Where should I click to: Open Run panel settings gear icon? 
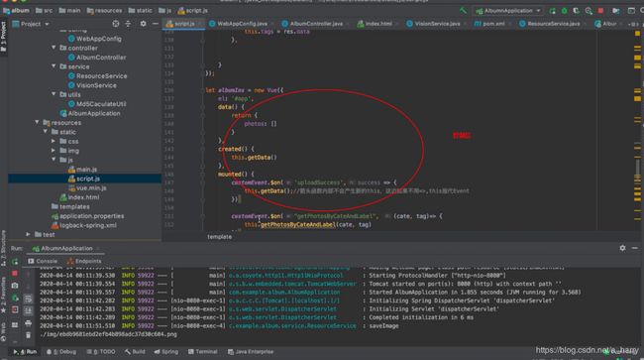pos(622,248)
